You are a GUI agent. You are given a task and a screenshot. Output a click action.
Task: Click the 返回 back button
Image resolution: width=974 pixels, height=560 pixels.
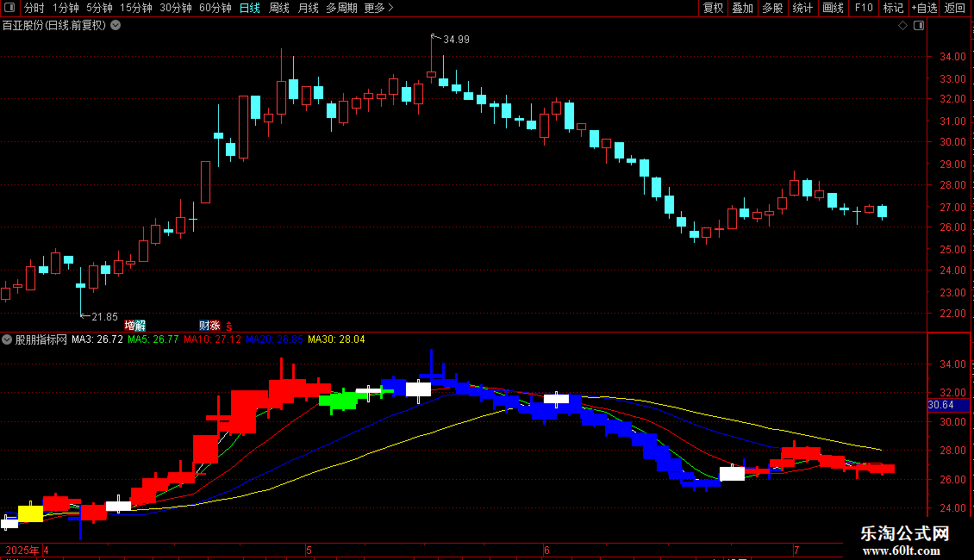[955, 8]
